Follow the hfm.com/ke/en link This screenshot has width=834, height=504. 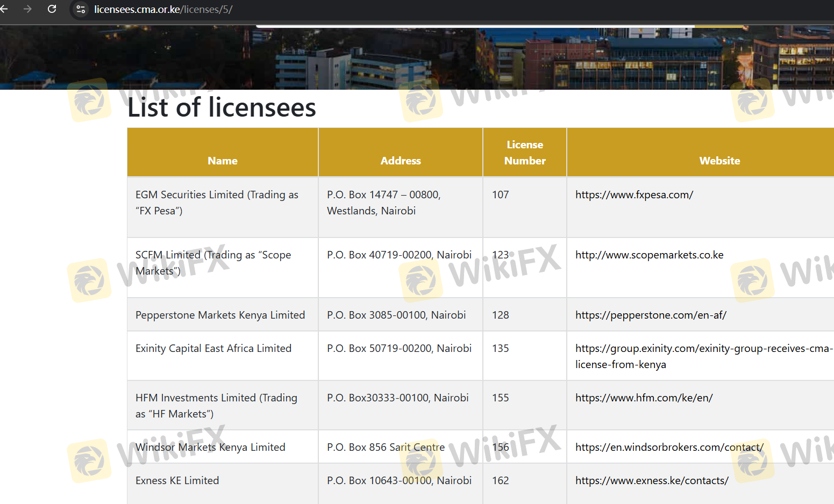pos(644,398)
